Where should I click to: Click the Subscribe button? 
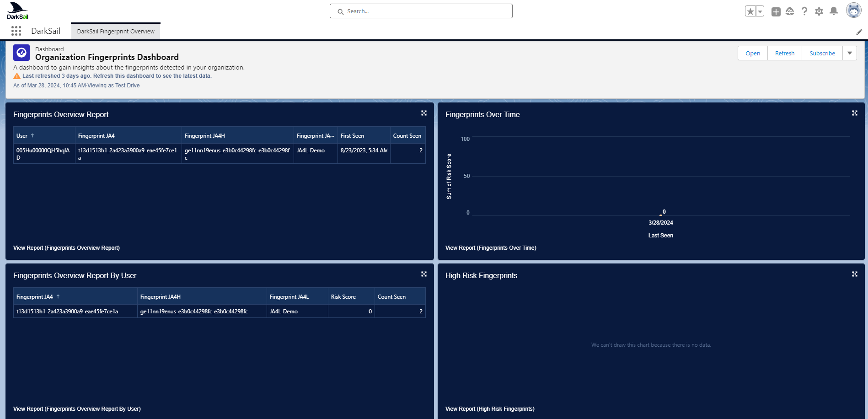pos(822,53)
